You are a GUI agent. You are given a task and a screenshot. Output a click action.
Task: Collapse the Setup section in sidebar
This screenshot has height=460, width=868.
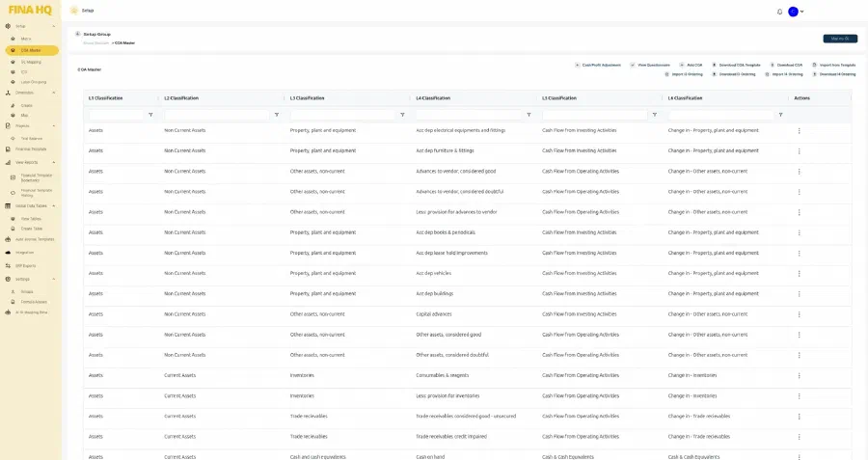pyautogui.click(x=54, y=26)
